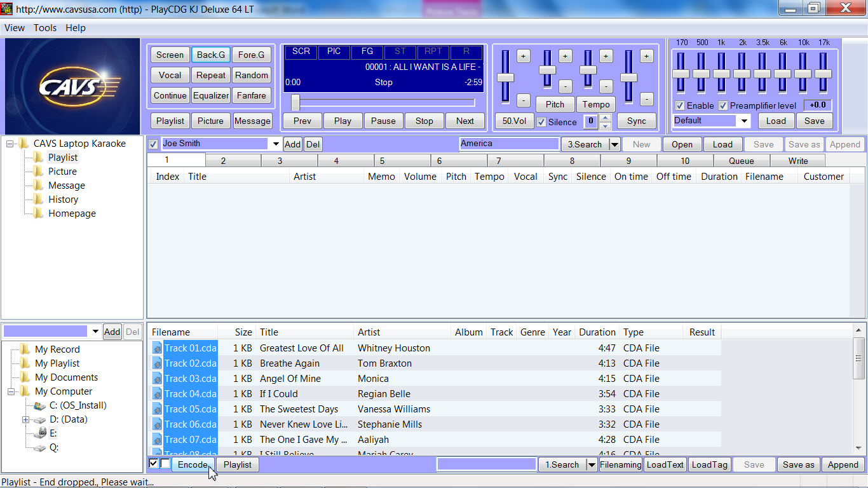The height and width of the screenshot is (488, 868).
Task: Switch to the Write tab
Action: [x=798, y=161]
